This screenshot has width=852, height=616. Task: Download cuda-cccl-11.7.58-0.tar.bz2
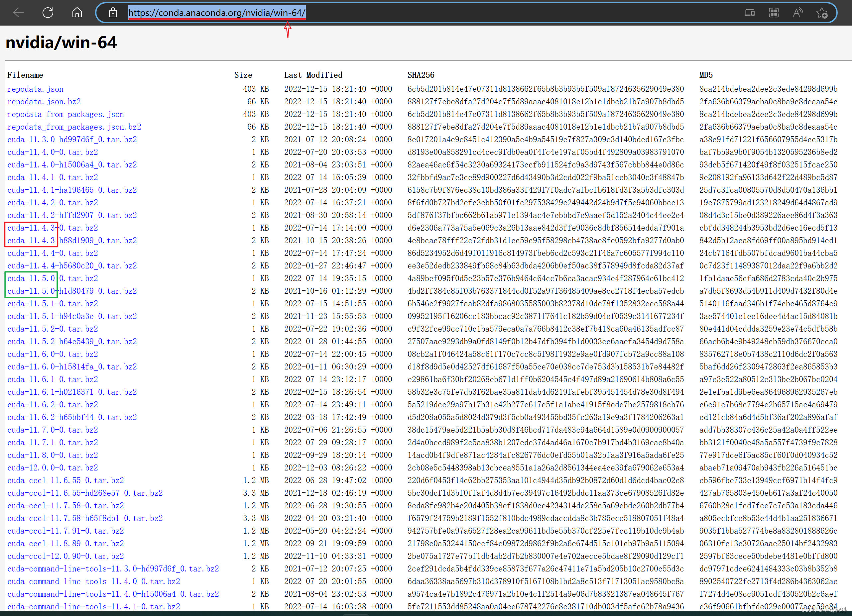tap(66, 506)
